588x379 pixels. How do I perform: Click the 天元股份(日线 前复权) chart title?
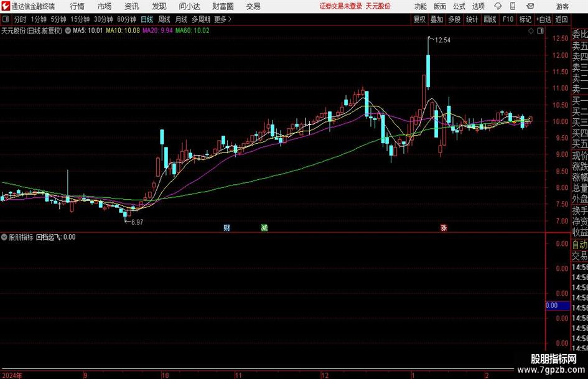click(32, 30)
